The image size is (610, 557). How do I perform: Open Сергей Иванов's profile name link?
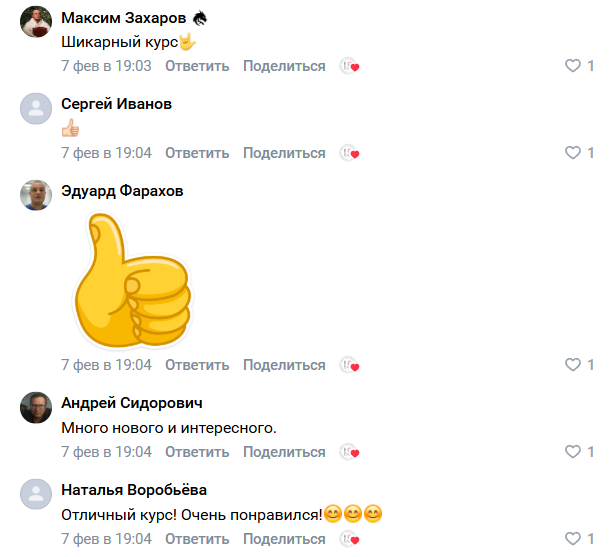coord(116,104)
